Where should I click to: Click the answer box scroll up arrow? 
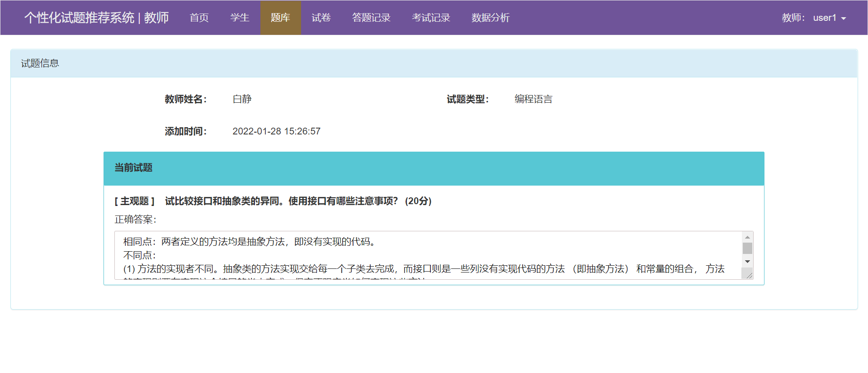(x=747, y=237)
